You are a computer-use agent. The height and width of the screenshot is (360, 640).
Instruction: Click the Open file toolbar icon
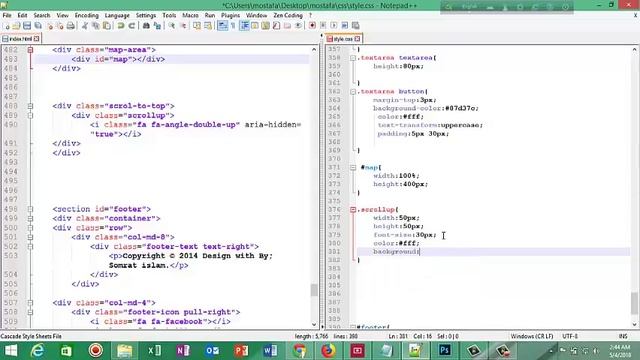pyautogui.click(x=16, y=26)
